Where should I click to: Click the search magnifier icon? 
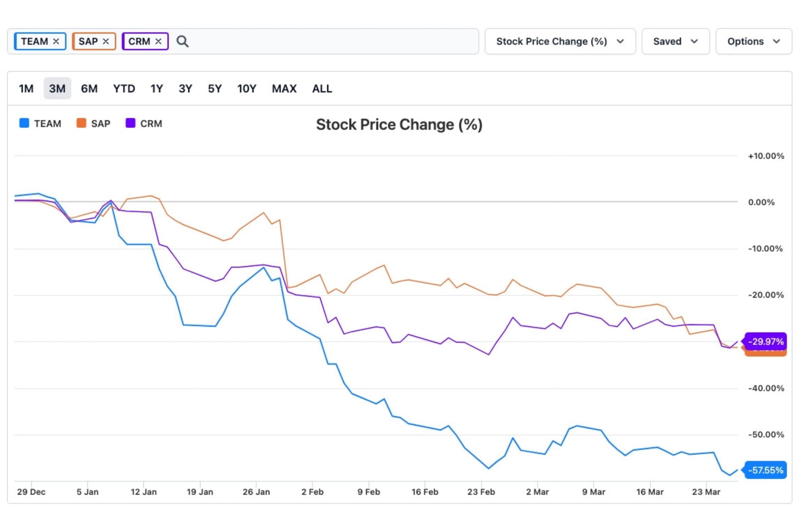coord(182,42)
